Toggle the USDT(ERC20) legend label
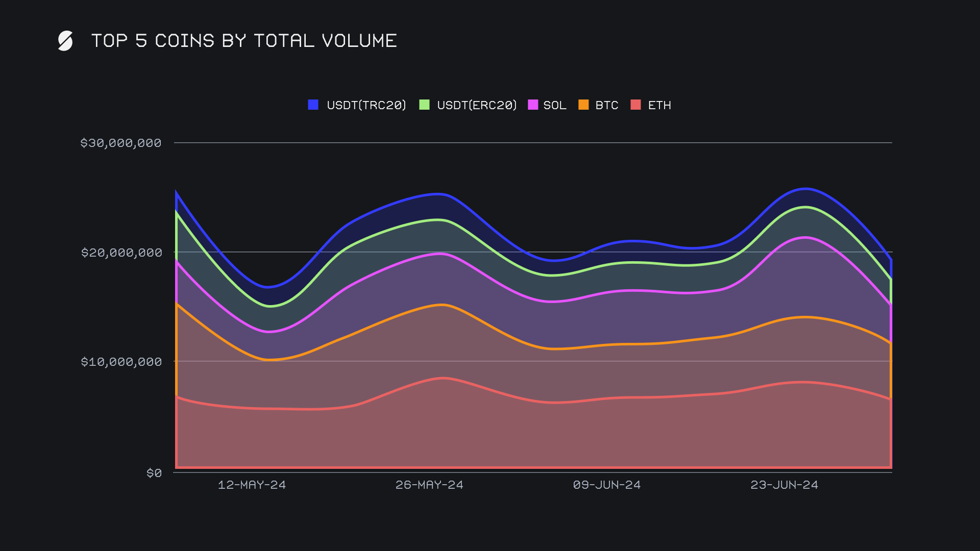980x551 pixels. (x=477, y=105)
